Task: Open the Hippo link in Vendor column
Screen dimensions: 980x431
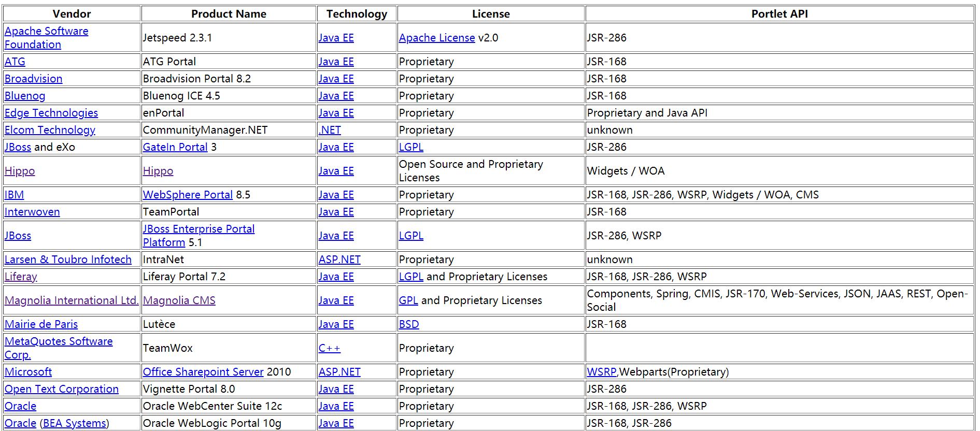Action: [20, 171]
